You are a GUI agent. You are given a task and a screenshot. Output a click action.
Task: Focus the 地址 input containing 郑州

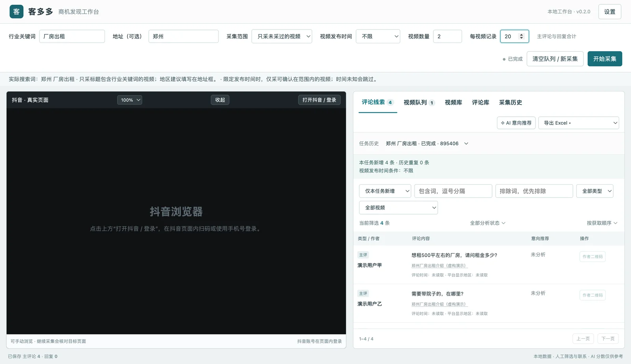(x=183, y=36)
